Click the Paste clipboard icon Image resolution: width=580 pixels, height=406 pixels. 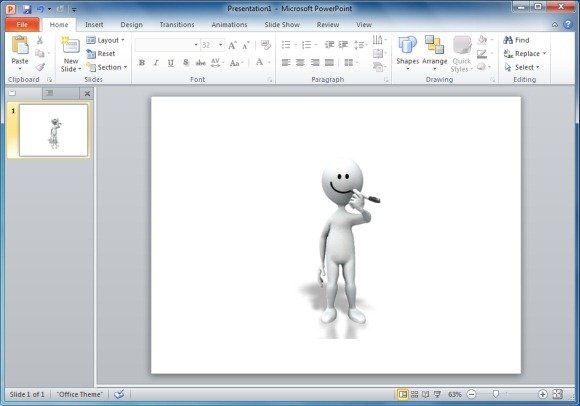(20, 45)
